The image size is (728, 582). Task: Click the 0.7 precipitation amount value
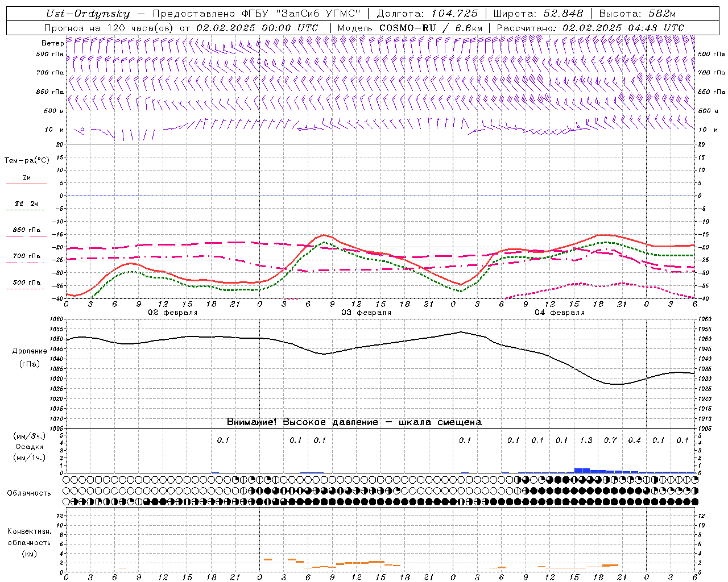coord(610,440)
